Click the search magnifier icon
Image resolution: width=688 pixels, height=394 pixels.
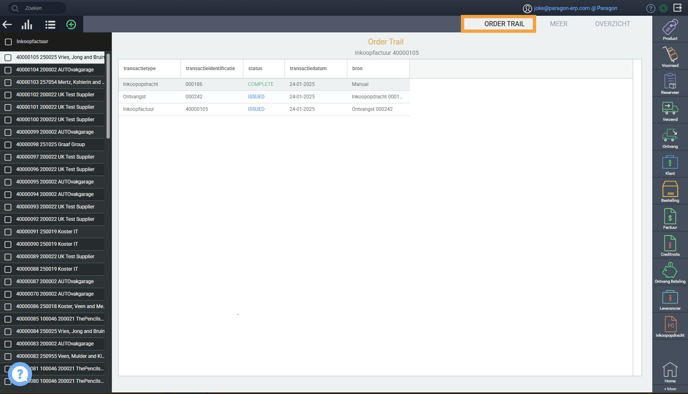(x=15, y=8)
